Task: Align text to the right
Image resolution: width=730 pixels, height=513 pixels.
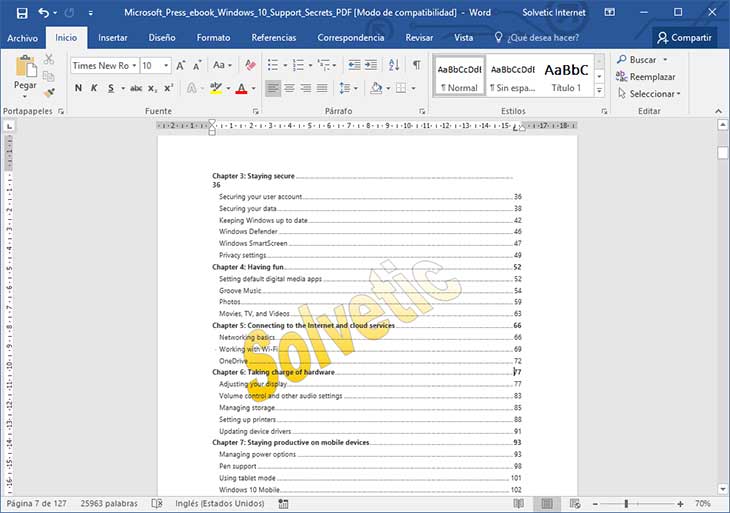Action: [x=305, y=88]
